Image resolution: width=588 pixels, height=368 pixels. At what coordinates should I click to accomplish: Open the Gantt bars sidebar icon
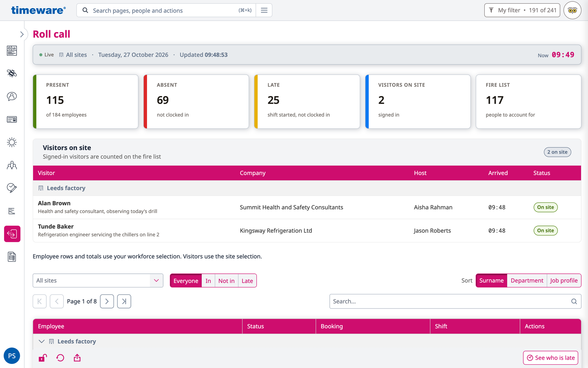(12, 211)
